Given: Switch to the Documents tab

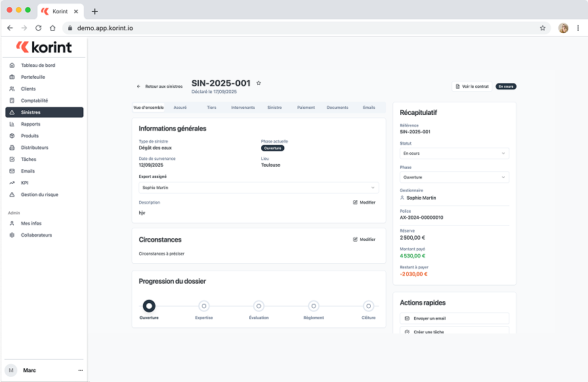Looking at the screenshot, I should 337,107.
